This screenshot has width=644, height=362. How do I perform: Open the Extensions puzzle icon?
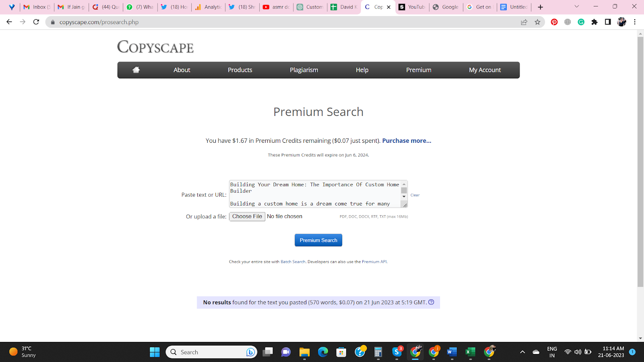coord(594,22)
